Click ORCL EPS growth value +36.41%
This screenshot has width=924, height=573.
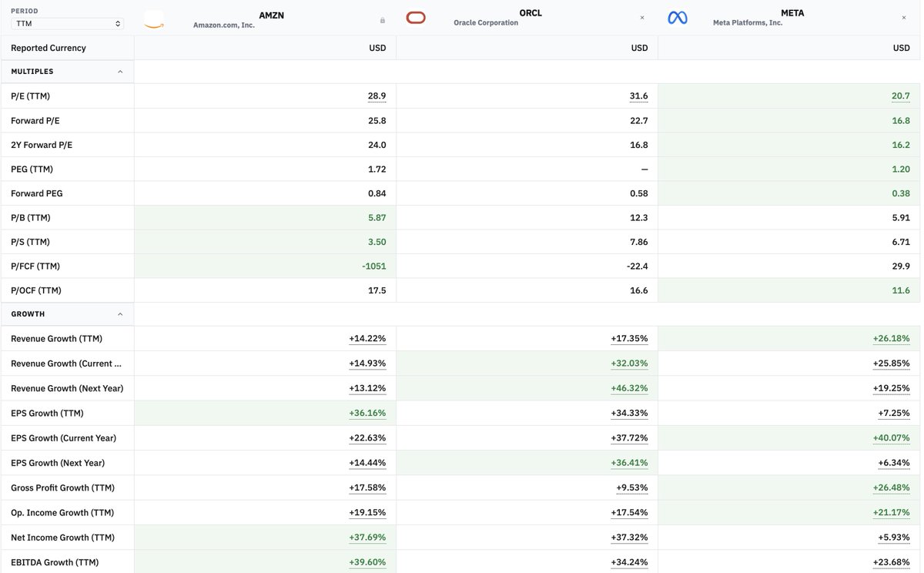click(x=630, y=463)
